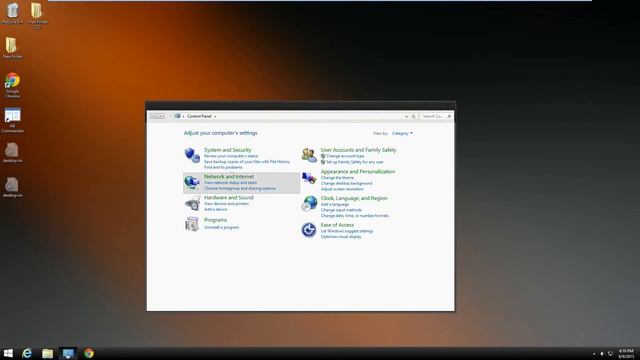Screen dimensions: 640x360
Task: Click the Control Panel breadcrumb text
Action: [x=199, y=116]
